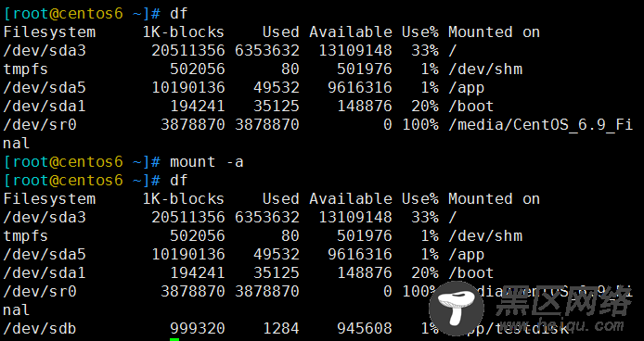
Task: Click "Used" header in the first df output
Action: (x=281, y=32)
